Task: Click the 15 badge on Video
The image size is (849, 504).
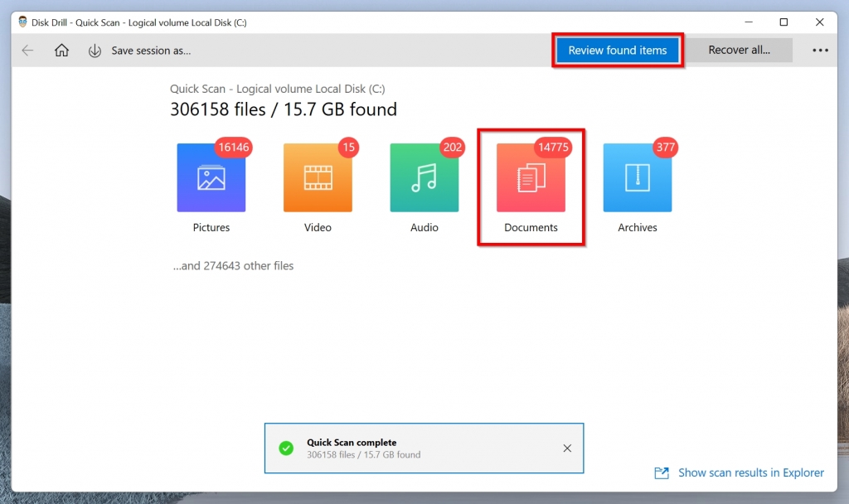Action: click(349, 148)
